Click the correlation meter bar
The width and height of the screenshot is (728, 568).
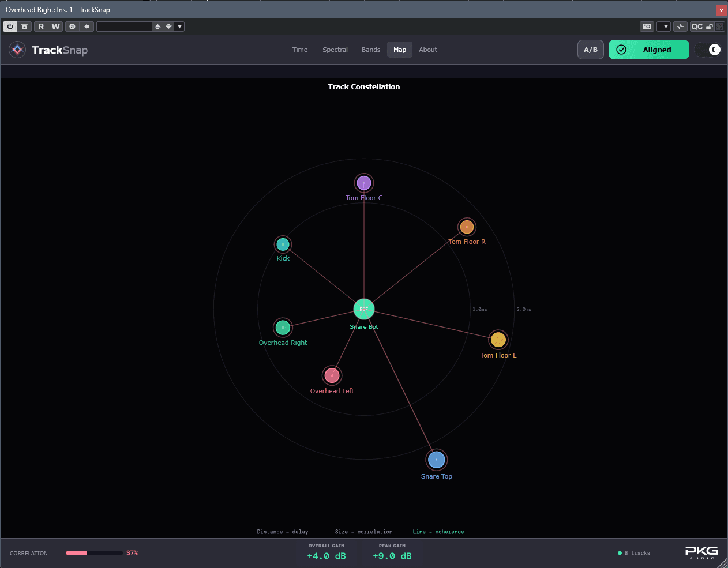tap(95, 553)
